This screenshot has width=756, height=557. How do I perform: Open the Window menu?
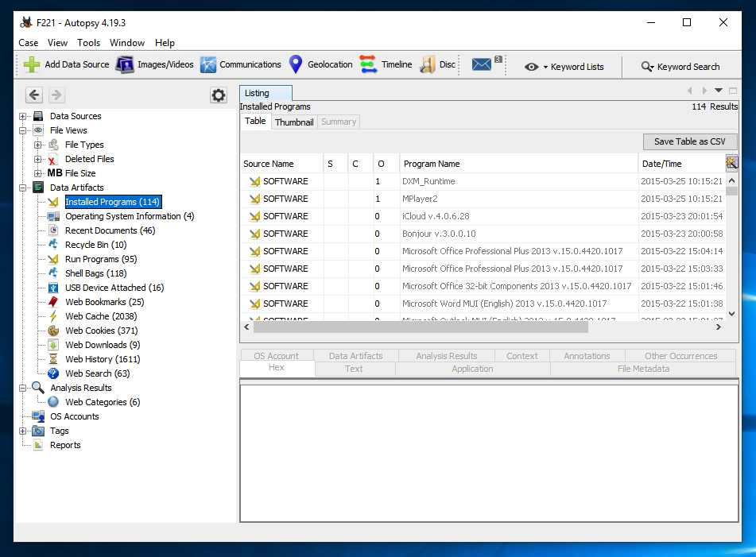[x=127, y=43]
